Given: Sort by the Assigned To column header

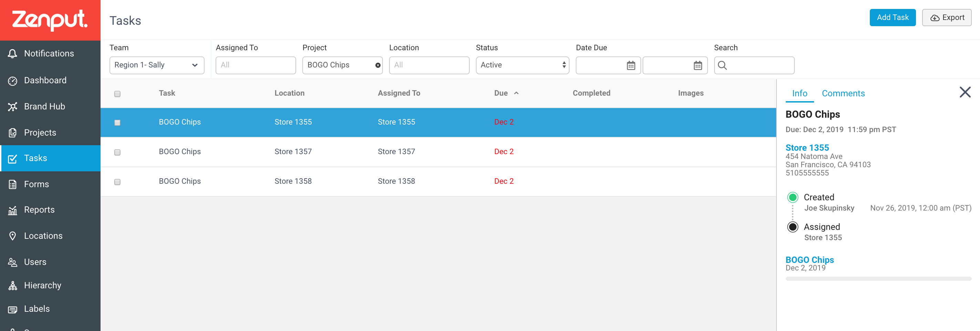Looking at the screenshot, I should click(x=399, y=93).
